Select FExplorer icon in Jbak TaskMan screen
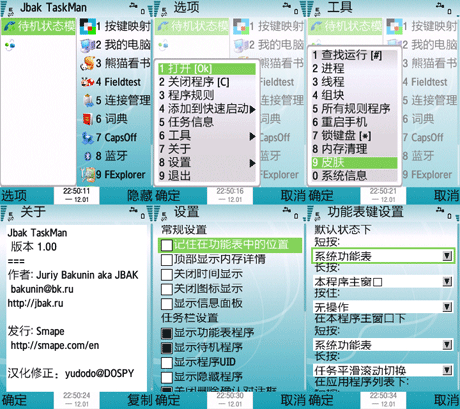Viewport: 460px width, 409px height. click(88, 175)
